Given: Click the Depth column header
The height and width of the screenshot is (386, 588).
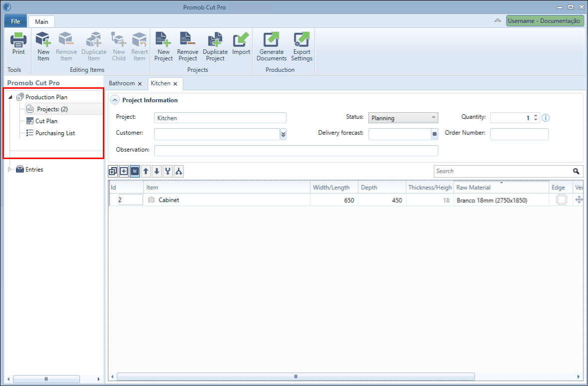Looking at the screenshot, I should pyautogui.click(x=382, y=188).
